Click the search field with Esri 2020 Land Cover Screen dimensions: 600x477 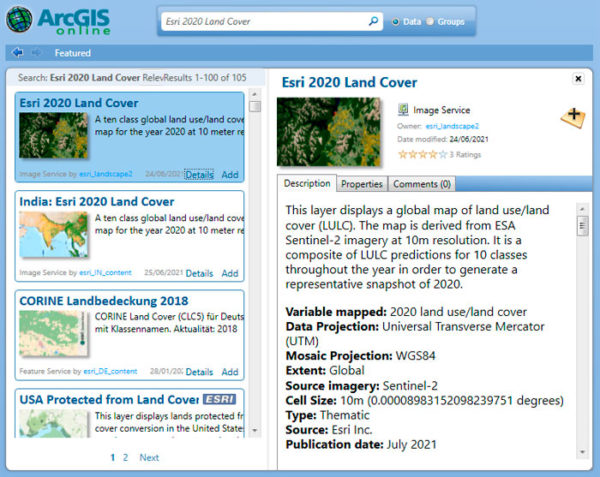click(272, 21)
